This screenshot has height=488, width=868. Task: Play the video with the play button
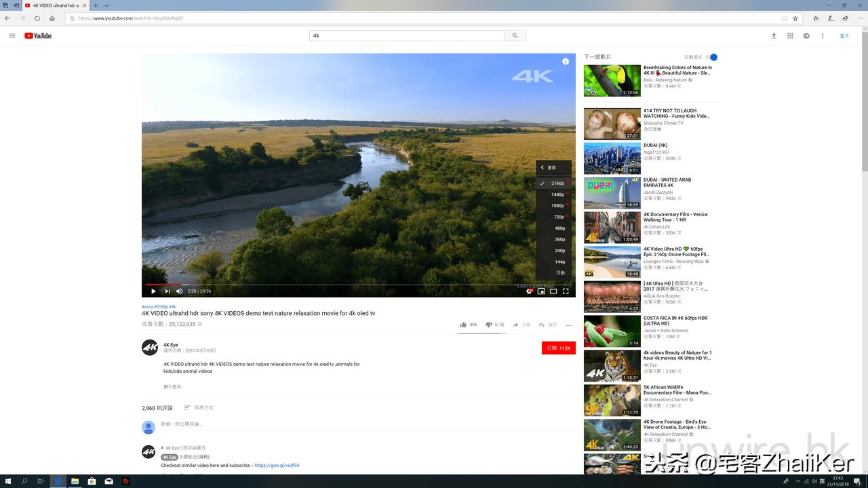[153, 291]
